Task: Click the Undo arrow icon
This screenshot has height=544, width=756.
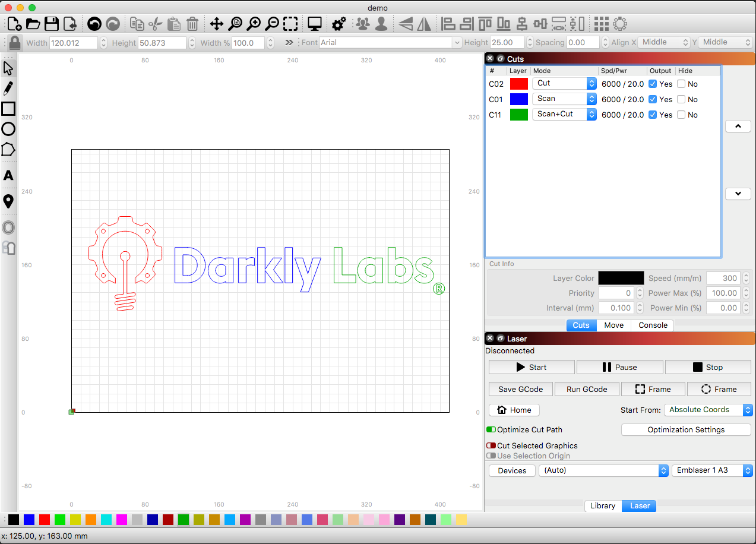Action: coord(94,24)
